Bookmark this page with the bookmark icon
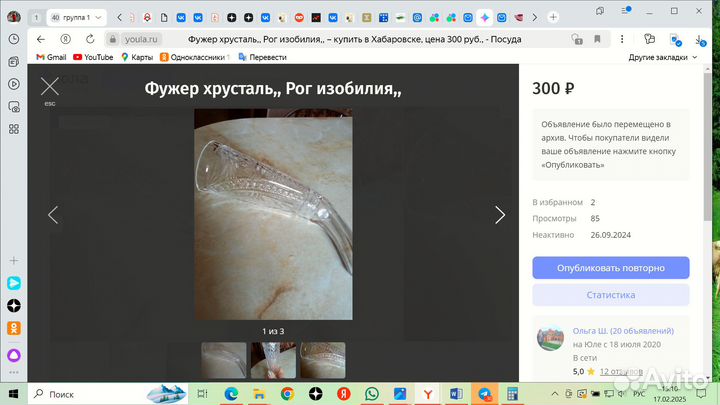 tap(597, 39)
